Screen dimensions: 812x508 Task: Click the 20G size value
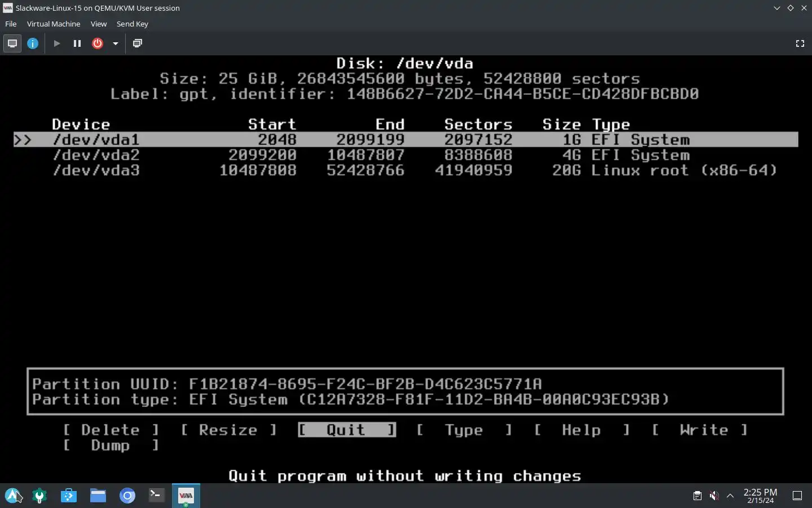click(x=567, y=170)
